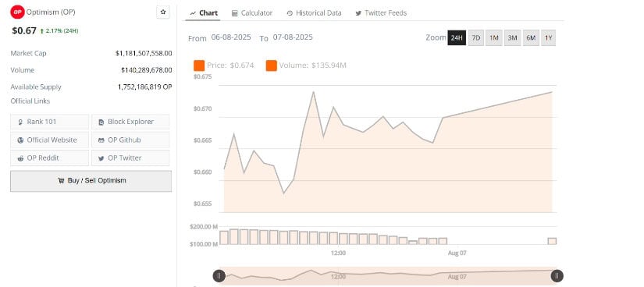Click the Buy / Sell Optimism button
The height and width of the screenshot is (287, 644).
click(91, 181)
